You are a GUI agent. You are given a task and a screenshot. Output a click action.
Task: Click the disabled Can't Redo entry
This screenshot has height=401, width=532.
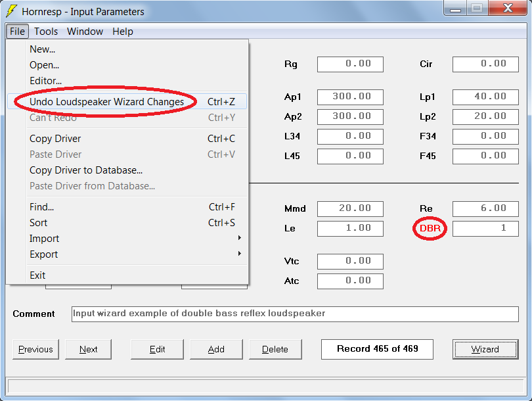pos(127,118)
